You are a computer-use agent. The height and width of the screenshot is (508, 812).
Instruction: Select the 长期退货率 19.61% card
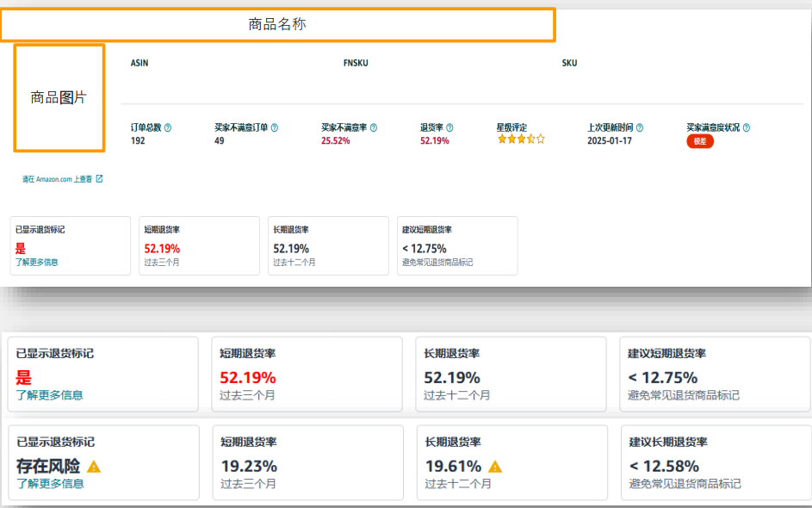[511, 462]
